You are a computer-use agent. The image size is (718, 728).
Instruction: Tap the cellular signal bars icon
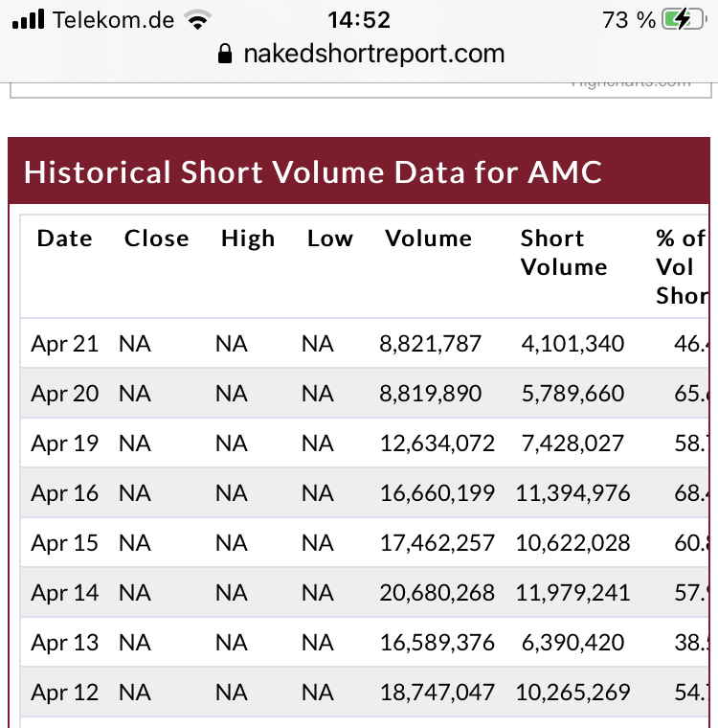[29, 19]
